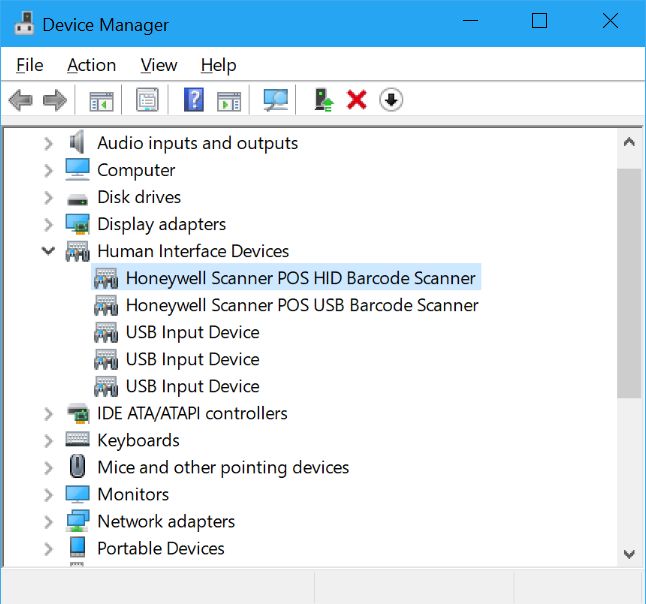
Task: Select the IDE ATA/ATAPI controllers label
Action: (192, 414)
